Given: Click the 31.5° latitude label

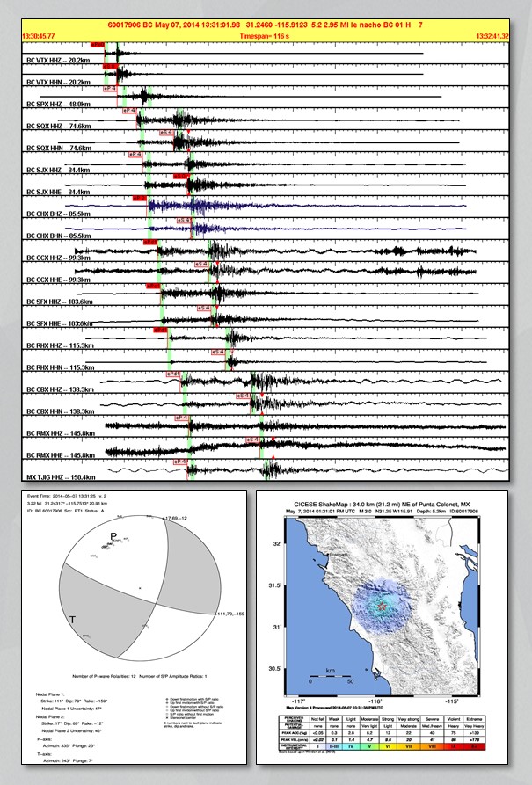Looking at the screenshot, I should point(275,585).
